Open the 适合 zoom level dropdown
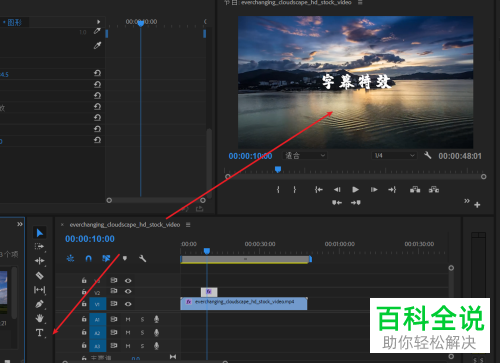500x363 pixels. [305, 155]
